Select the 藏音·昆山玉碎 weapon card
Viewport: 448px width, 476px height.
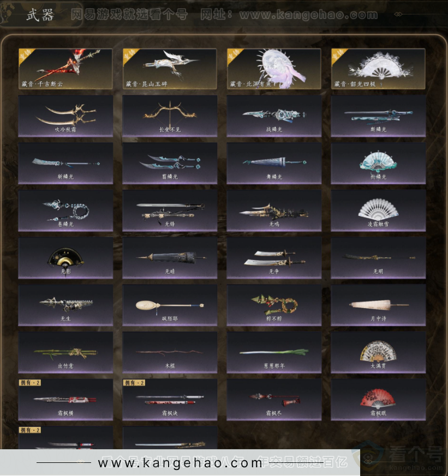pyautogui.click(x=170, y=69)
